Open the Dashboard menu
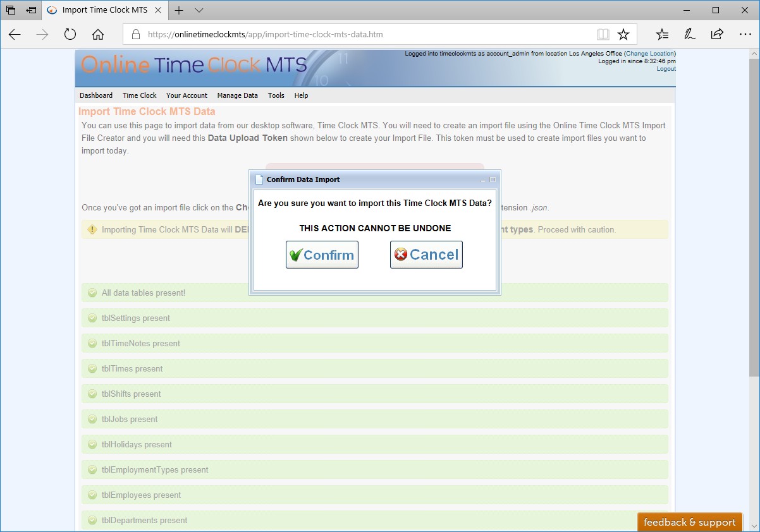 [96, 95]
